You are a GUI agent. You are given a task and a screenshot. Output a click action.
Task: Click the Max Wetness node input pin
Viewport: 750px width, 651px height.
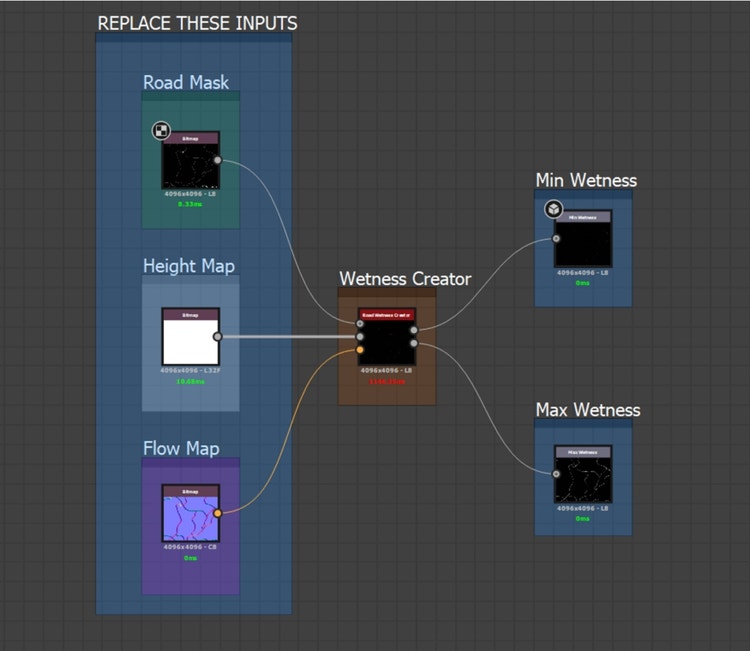556,474
